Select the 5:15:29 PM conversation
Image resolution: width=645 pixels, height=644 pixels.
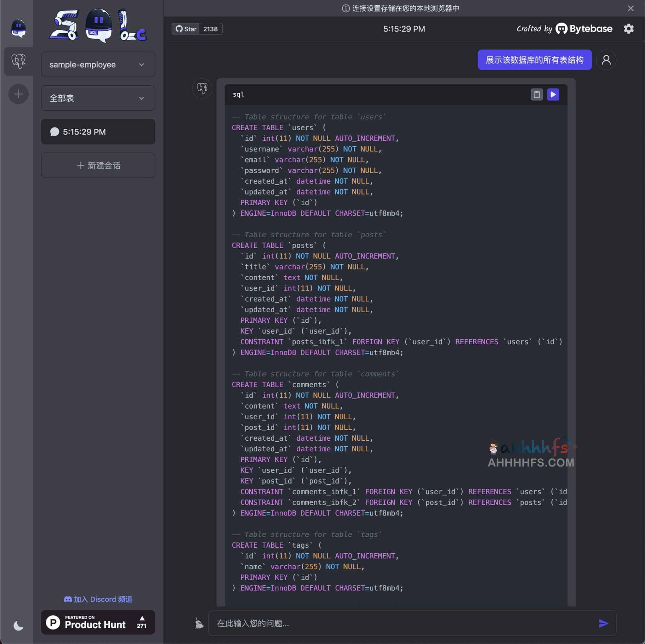(x=98, y=132)
